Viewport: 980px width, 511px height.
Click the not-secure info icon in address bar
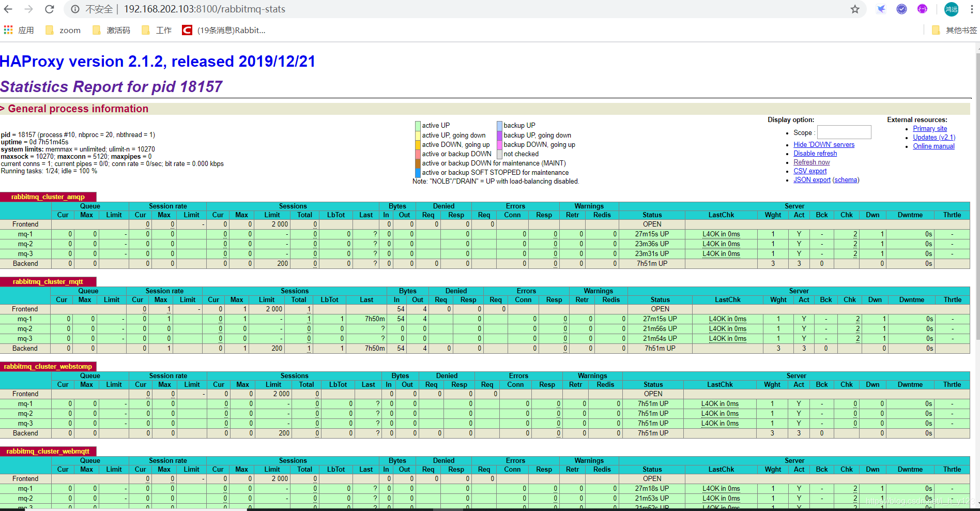[x=75, y=9]
